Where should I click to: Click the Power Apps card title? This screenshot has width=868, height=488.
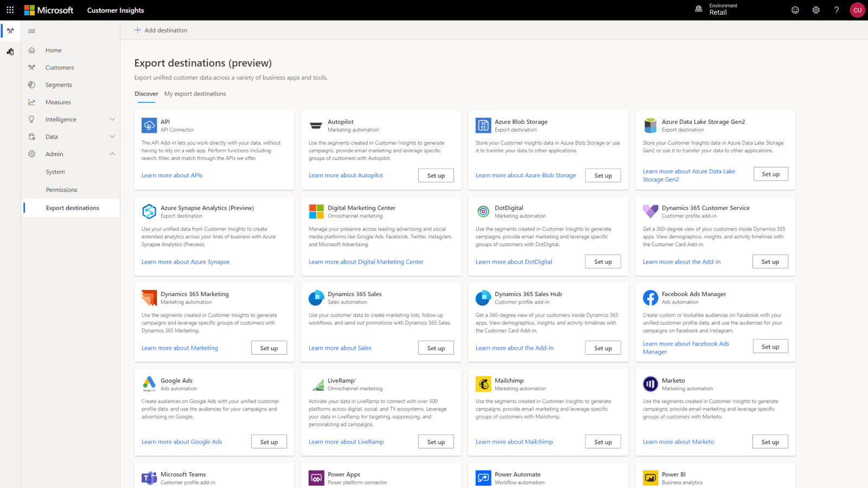344,474
